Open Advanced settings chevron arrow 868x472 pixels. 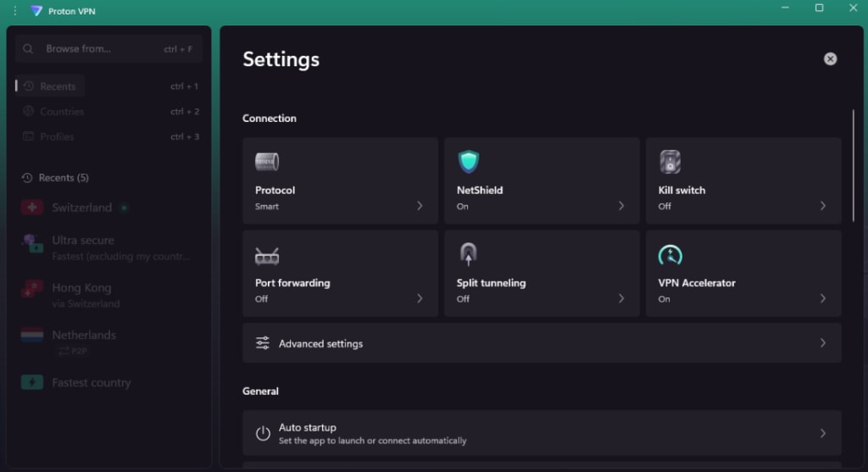point(822,343)
